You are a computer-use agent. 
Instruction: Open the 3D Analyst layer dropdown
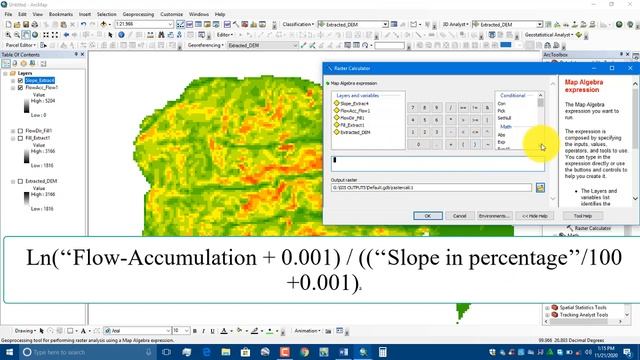(540, 24)
